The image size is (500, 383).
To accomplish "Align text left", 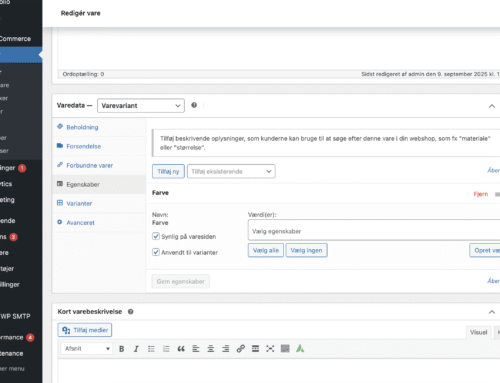I will coord(196,349).
